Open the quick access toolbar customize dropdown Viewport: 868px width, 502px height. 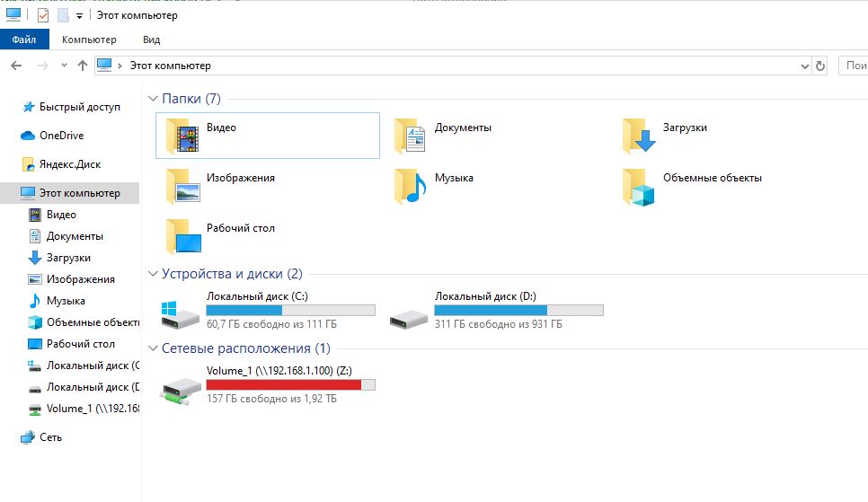(x=79, y=15)
